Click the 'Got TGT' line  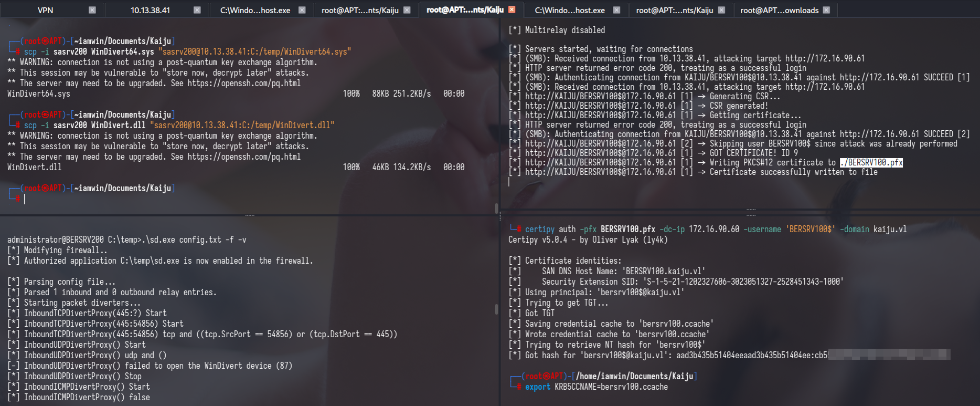(531, 313)
